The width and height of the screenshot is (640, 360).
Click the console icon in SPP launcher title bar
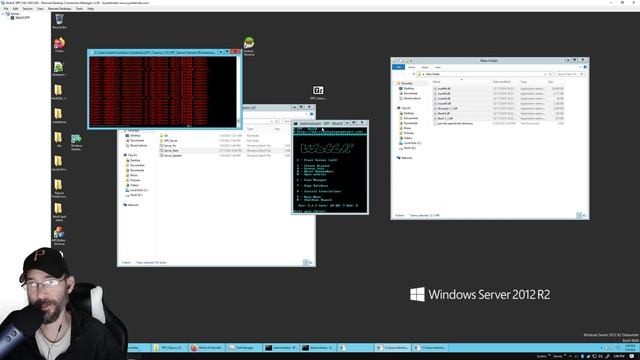pos(296,123)
